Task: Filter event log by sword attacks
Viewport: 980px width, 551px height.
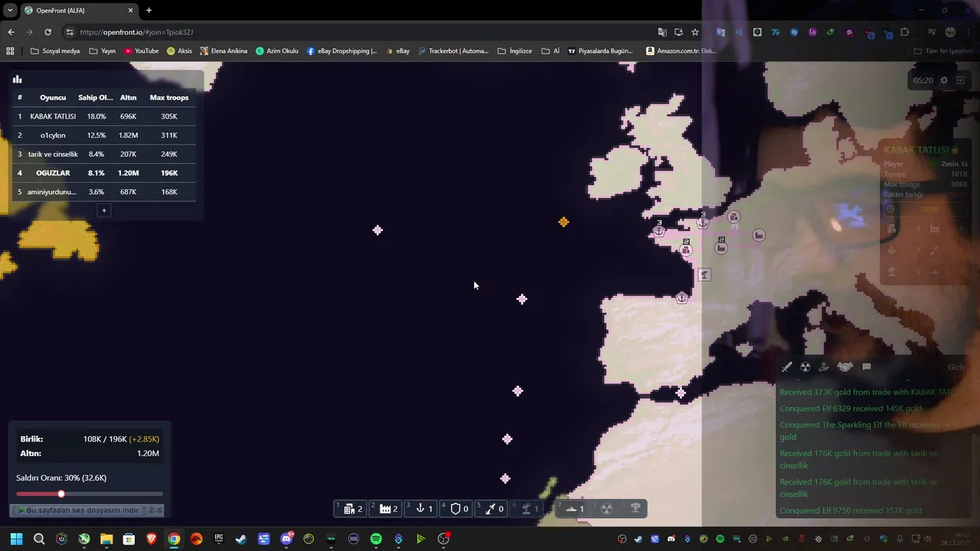Action: tap(786, 367)
